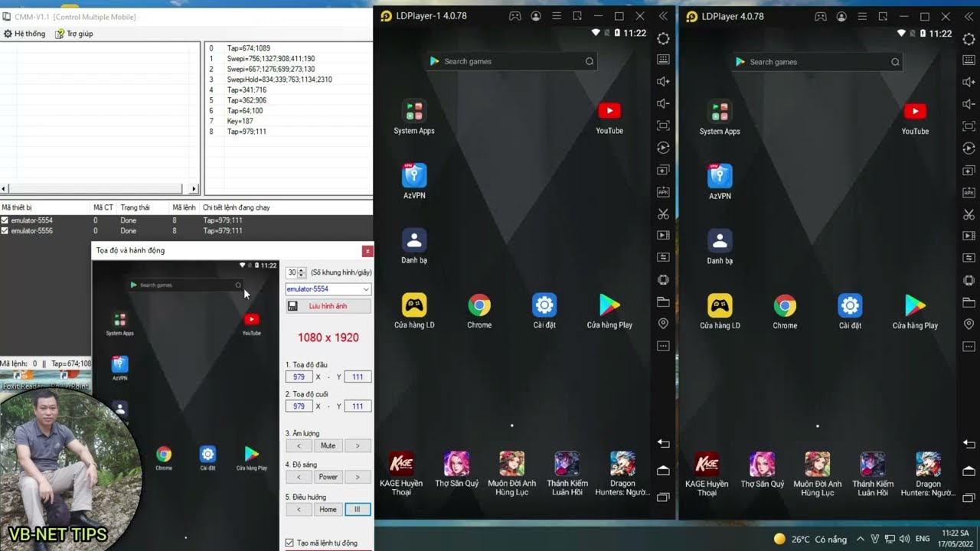Open hamburger menu in second LDPlayer title bar

(862, 16)
